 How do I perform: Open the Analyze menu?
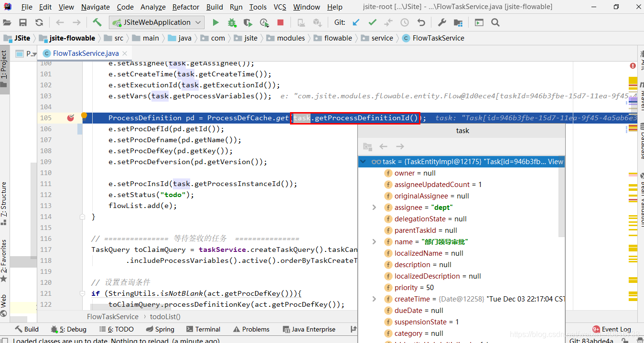tap(153, 7)
